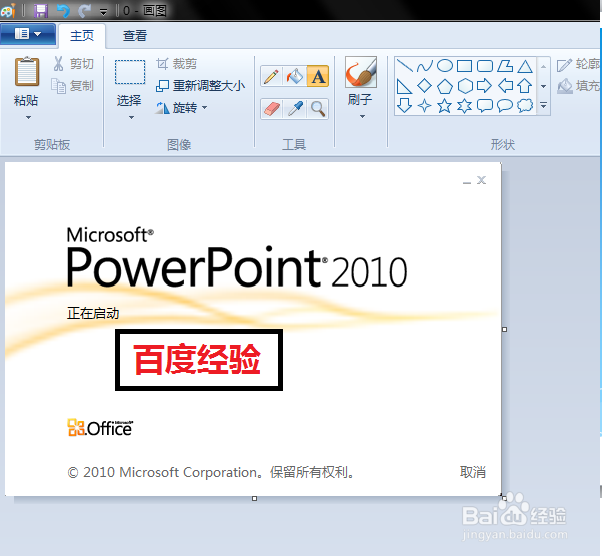Select the Oval callout shape
The width and height of the screenshot is (602, 556).
(x=505, y=105)
